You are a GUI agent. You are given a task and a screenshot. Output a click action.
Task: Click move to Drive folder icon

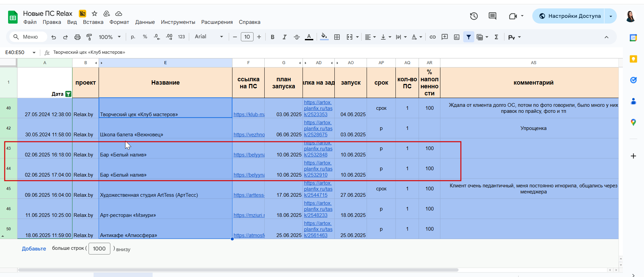[x=107, y=13]
